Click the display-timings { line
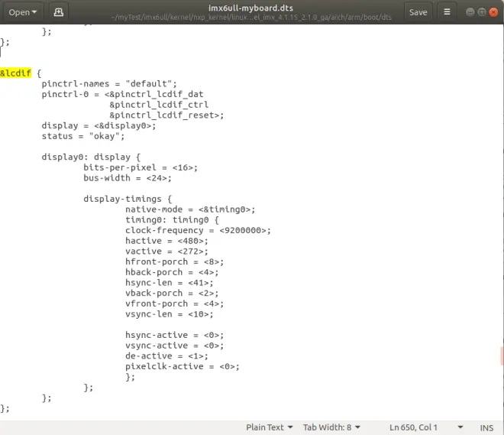 (128, 199)
